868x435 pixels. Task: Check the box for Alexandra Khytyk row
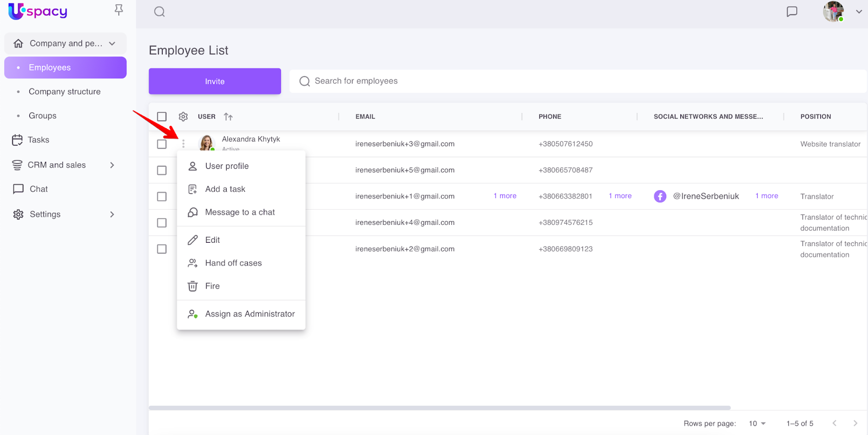click(x=162, y=144)
